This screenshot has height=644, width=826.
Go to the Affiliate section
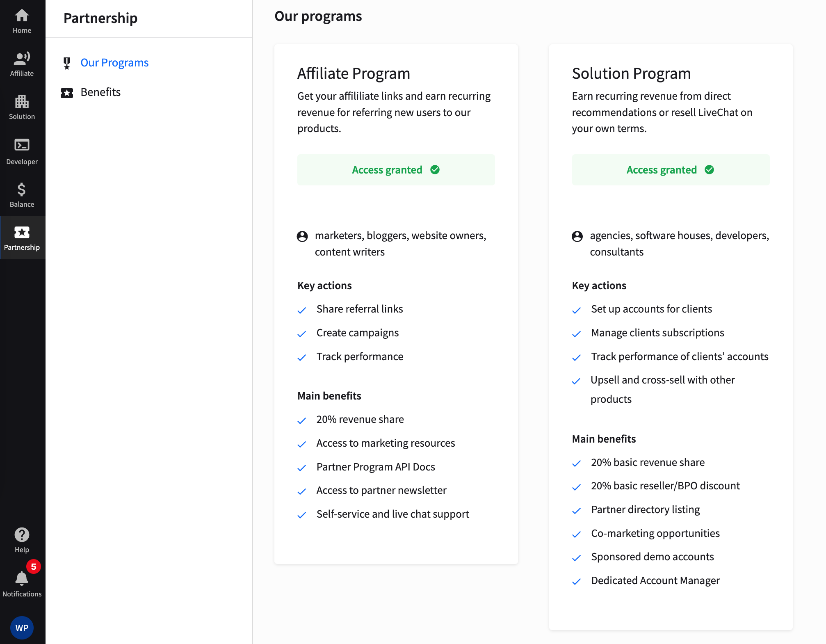[x=22, y=64]
